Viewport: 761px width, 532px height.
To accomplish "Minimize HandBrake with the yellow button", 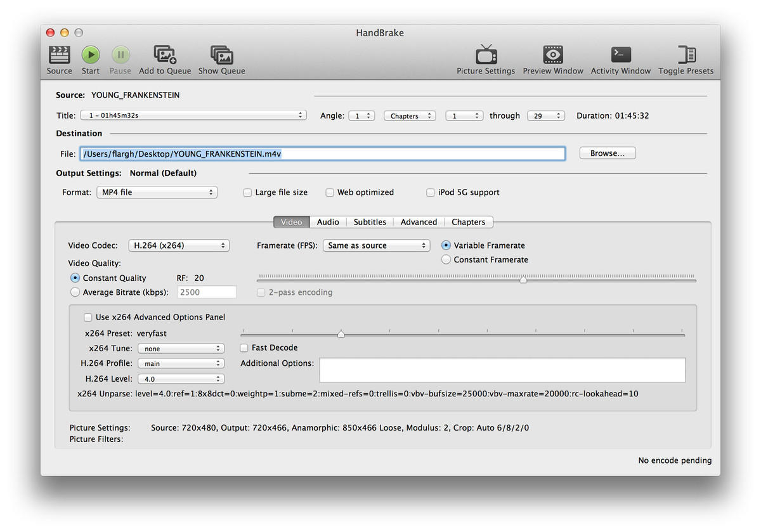I will 65,32.
